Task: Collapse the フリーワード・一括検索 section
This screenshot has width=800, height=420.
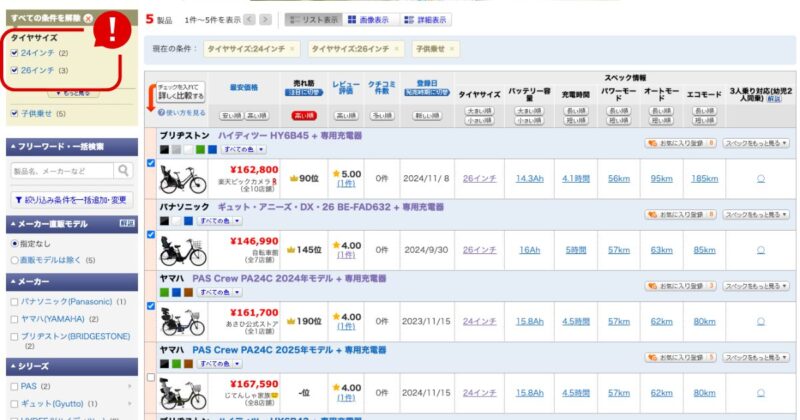Action: click(72, 147)
